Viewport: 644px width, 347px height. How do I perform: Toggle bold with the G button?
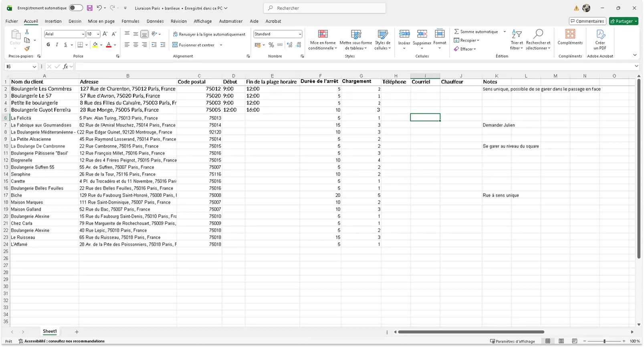coord(48,45)
